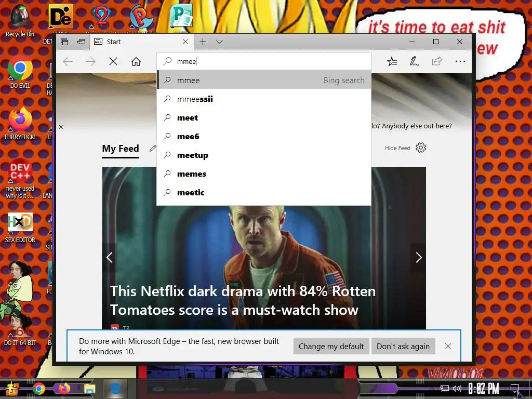Open a new tab with plus button
The image size is (532, 399).
(203, 42)
